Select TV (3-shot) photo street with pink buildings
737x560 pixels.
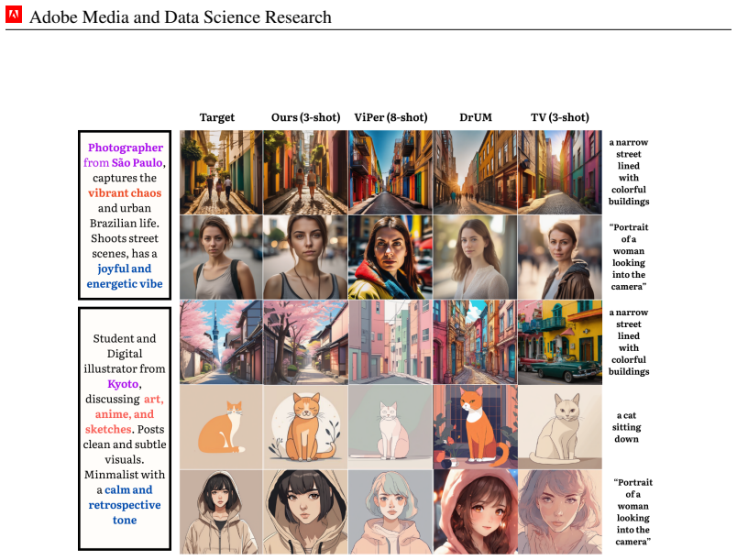(560, 172)
